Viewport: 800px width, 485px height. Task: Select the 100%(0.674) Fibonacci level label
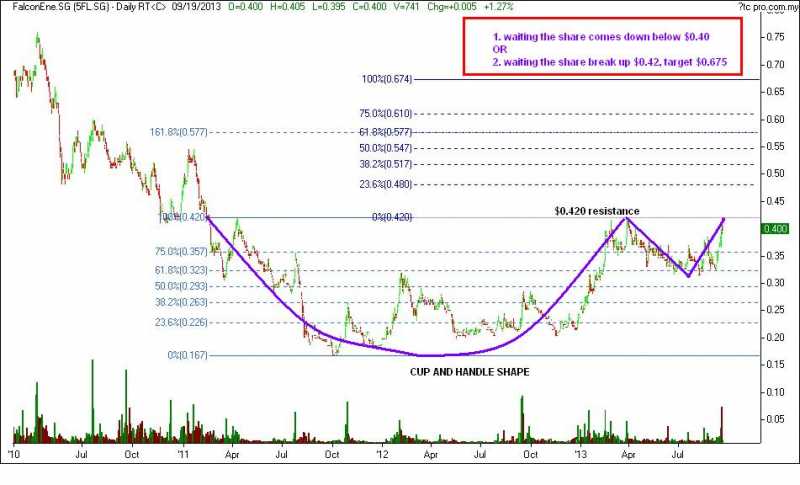386,80
